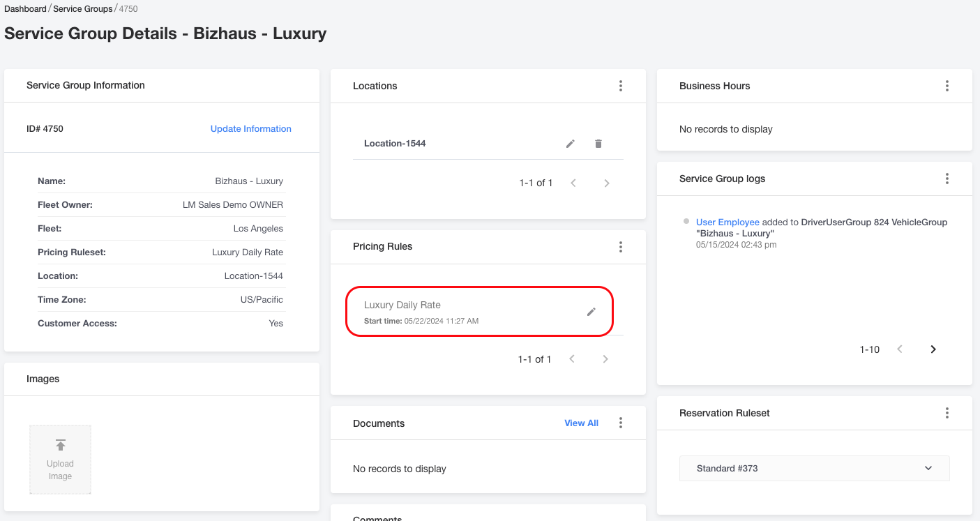Open Business Hours card three-dot menu
Image resolution: width=980 pixels, height=521 pixels.
point(947,86)
